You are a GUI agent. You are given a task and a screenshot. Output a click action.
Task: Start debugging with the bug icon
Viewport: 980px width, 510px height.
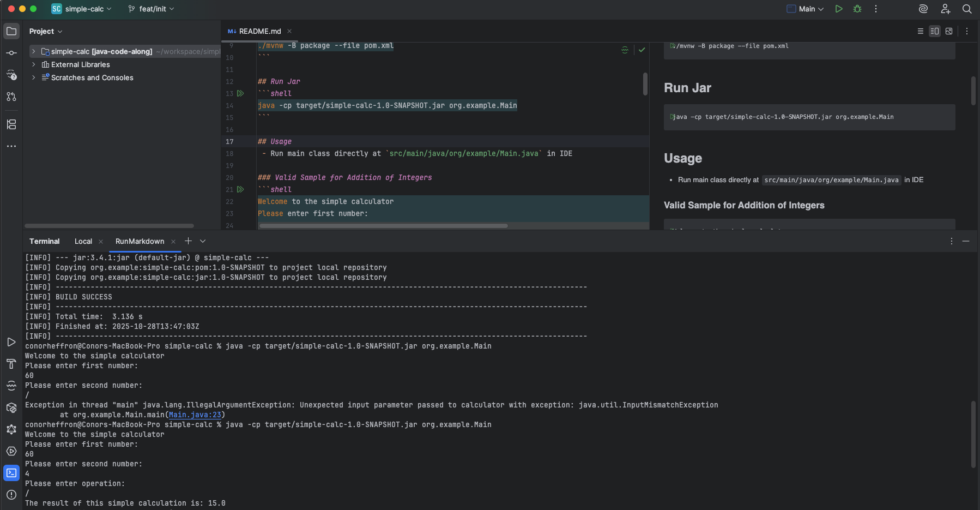[857, 9]
